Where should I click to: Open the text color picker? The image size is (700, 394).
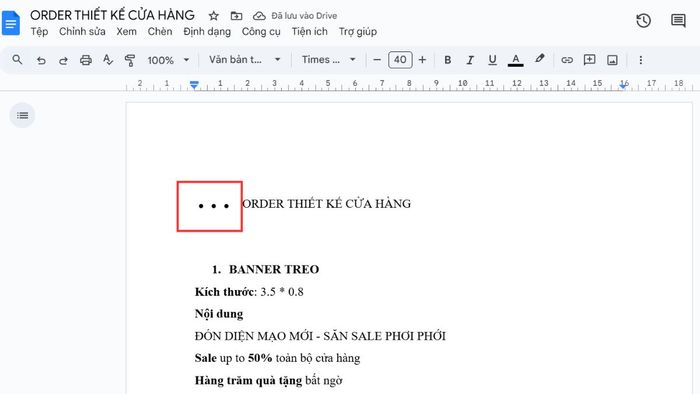point(516,60)
